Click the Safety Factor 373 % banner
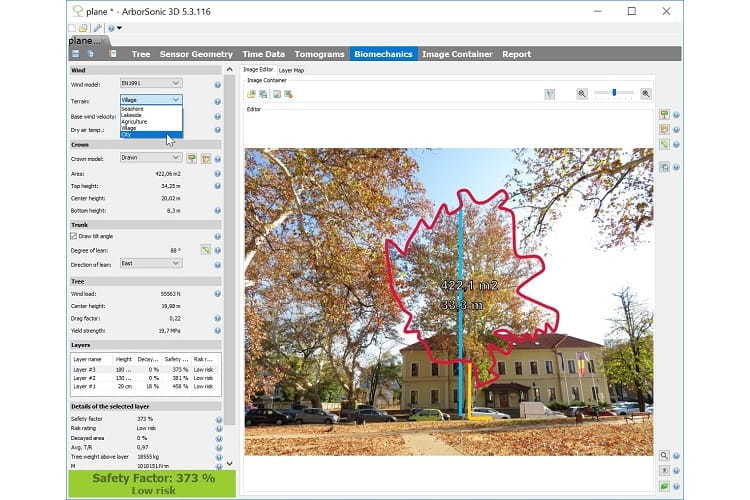This screenshot has height=500, width=750. pos(150,482)
